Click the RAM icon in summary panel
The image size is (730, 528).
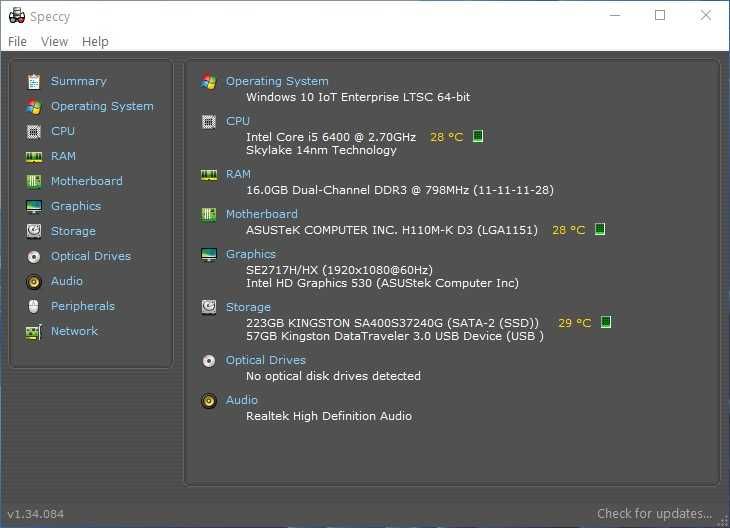[209, 175]
